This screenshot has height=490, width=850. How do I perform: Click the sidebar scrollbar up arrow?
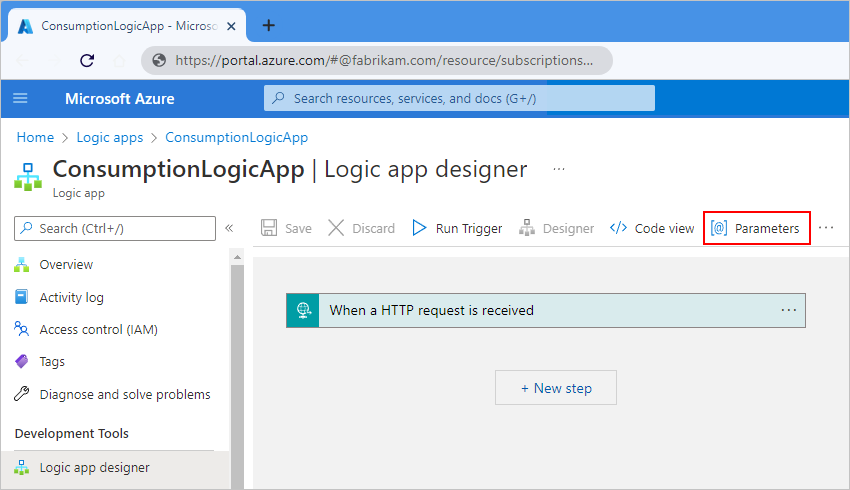237,257
